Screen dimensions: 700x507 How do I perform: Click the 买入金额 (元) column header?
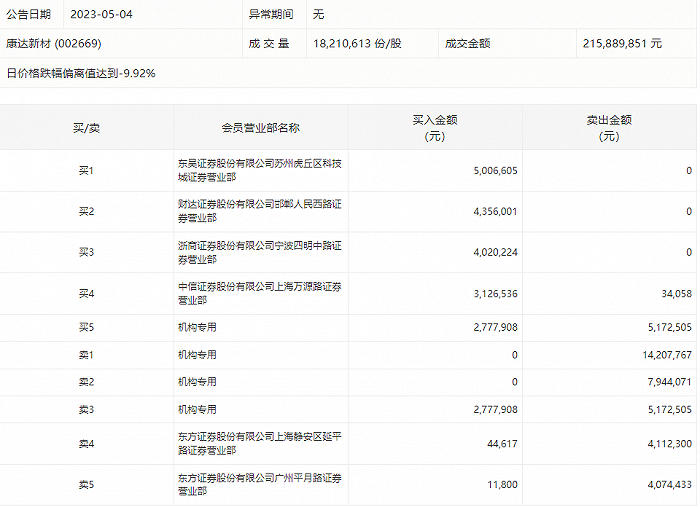pos(435,128)
